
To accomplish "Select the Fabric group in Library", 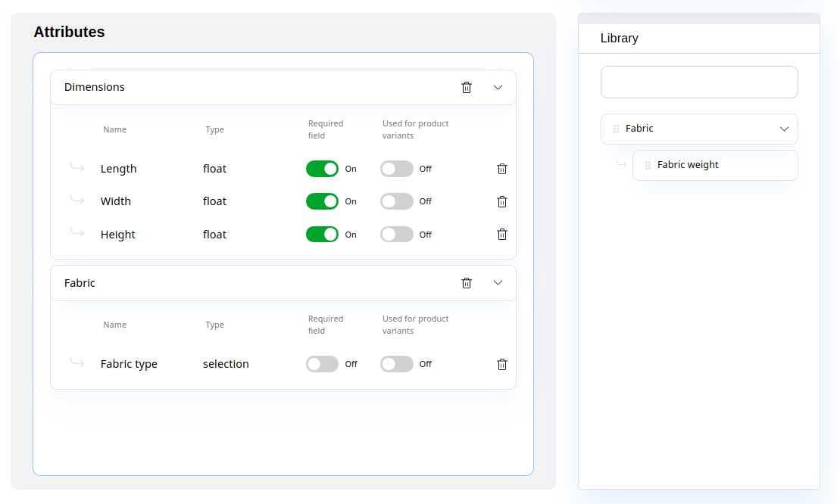I will click(x=699, y=129).
